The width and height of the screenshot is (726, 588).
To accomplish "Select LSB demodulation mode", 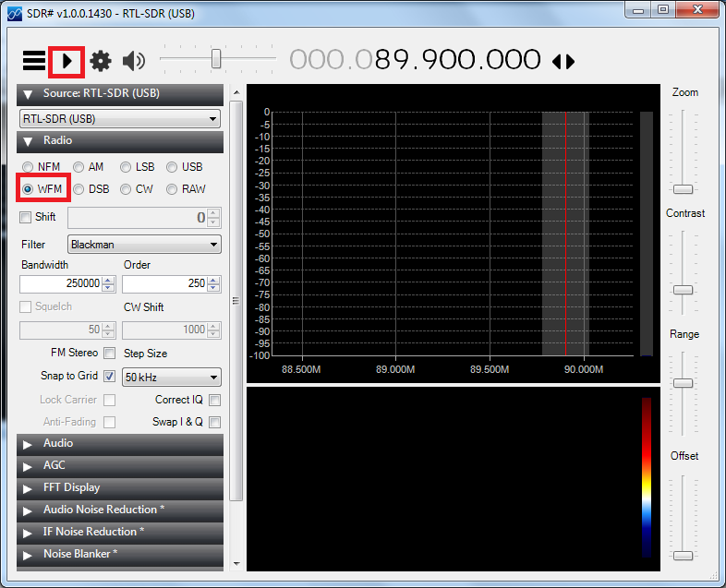I will tap(137, 166).
